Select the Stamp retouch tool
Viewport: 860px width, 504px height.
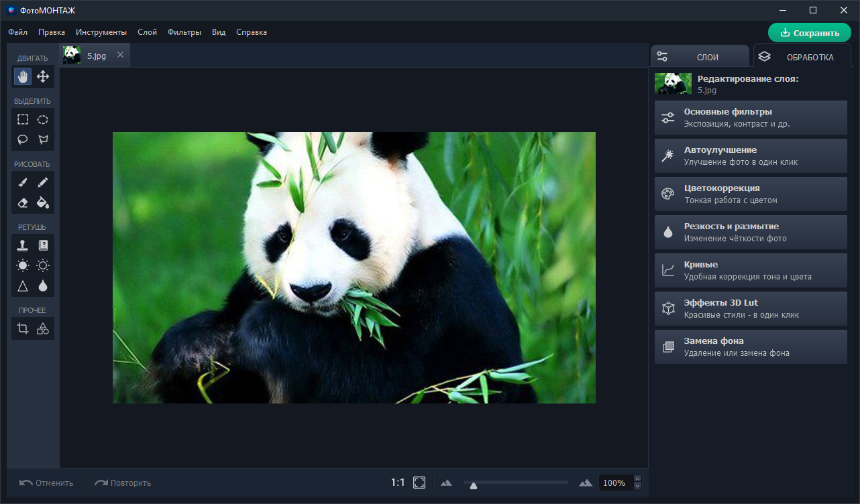[x=23, y=245]
